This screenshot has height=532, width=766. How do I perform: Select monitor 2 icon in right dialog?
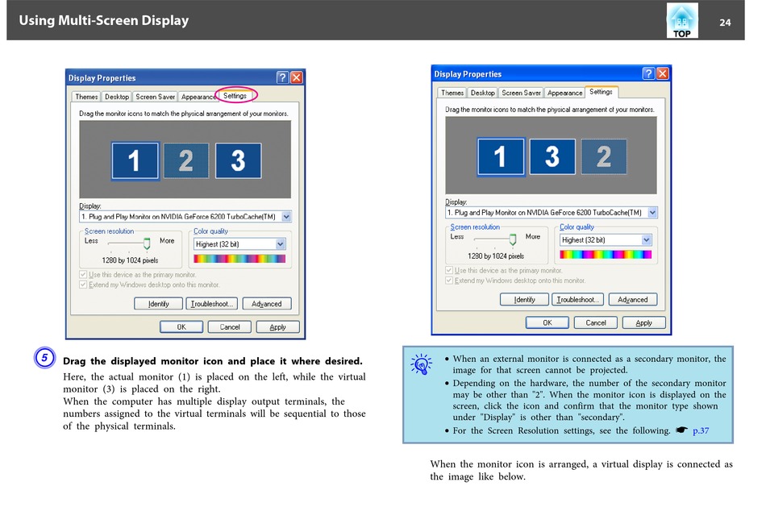(604, 157)
